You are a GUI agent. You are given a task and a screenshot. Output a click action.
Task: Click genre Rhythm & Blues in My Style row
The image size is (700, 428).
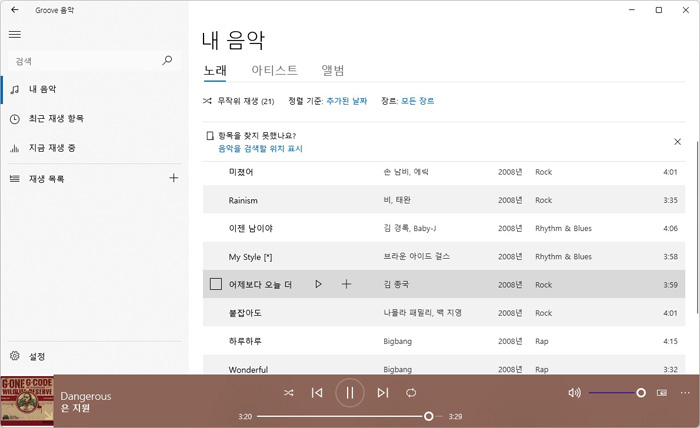563,256
